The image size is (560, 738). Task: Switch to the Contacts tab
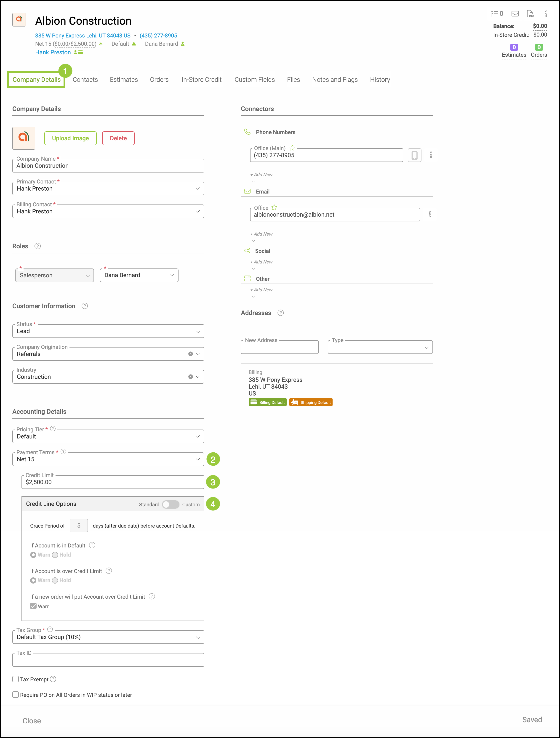[85, 80]
